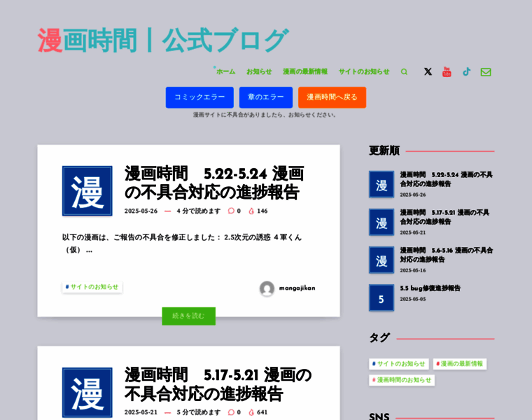Viewport: 532px width, 420px height.
Task: Click sidebar thumbnail for 5.22-5.24 post
Action: 381,184
